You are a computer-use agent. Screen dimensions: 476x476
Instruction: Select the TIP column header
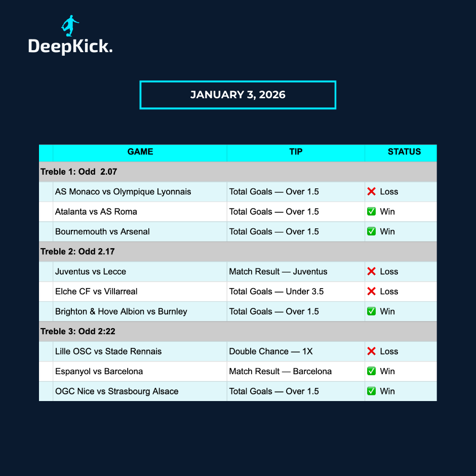pyautogui.click(x=296, y=152)
